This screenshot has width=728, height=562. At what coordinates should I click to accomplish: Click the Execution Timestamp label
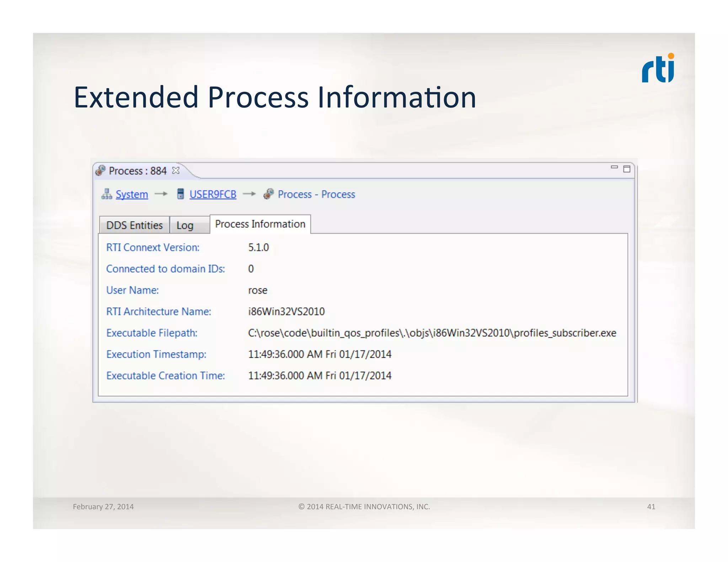point(156,354)
